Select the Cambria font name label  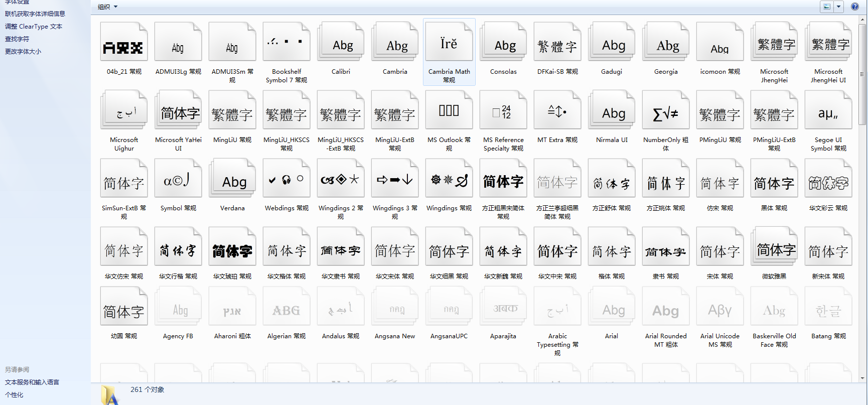coord(395,72)
